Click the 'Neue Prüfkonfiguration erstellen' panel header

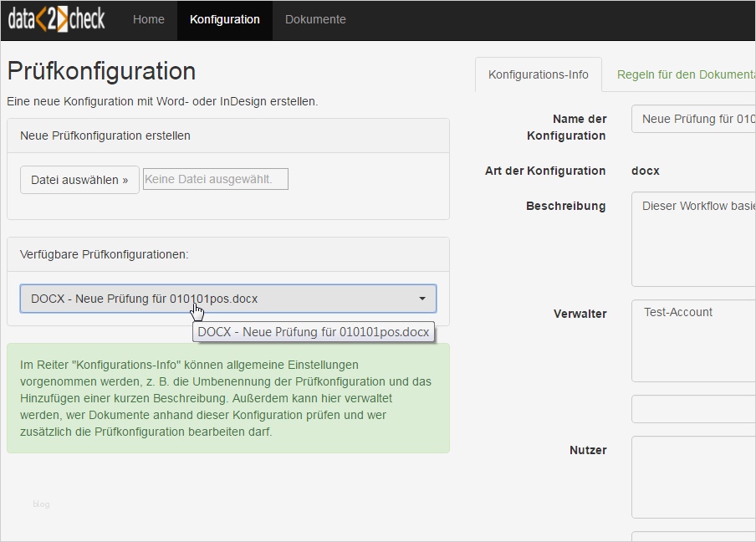(227, 135)
